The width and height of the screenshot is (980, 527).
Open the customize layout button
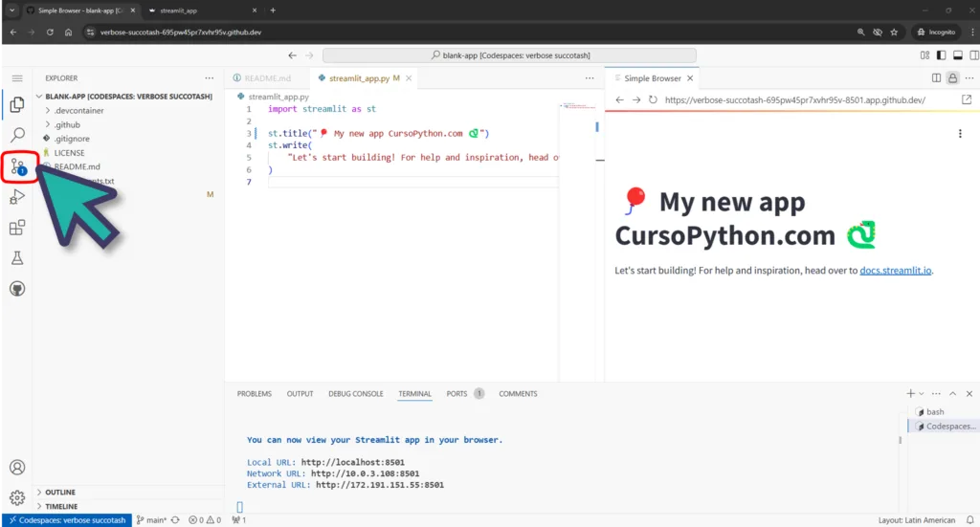point(925,55)
